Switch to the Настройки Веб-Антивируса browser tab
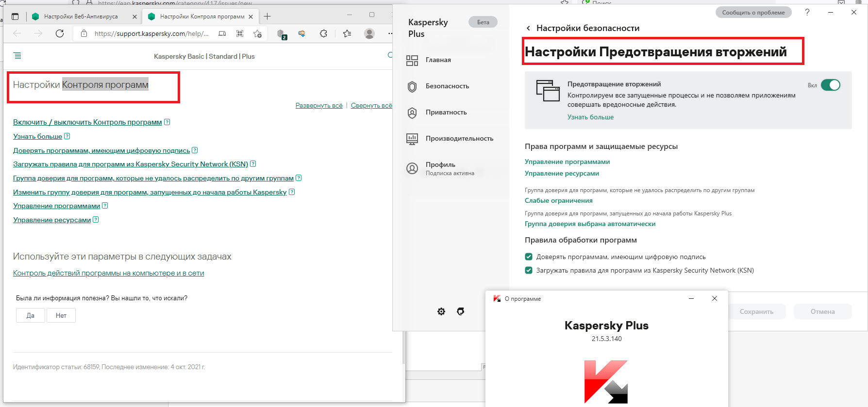The height and width of the screenshot is (407, 868). (x=81, y=16)
